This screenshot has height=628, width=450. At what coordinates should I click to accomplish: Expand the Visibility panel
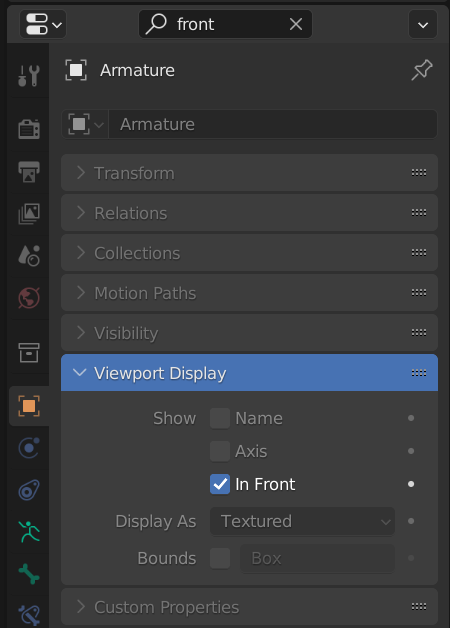[249, 333]
